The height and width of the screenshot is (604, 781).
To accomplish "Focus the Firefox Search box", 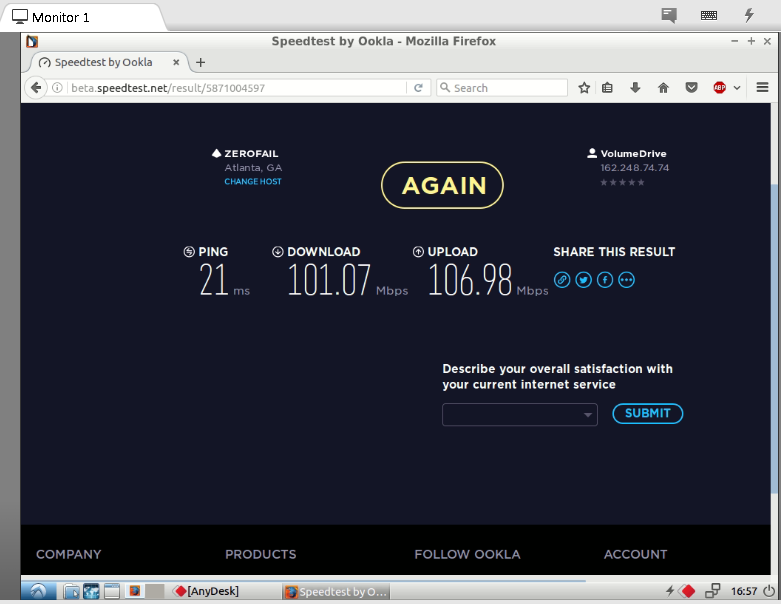I will tap(502, 88).
